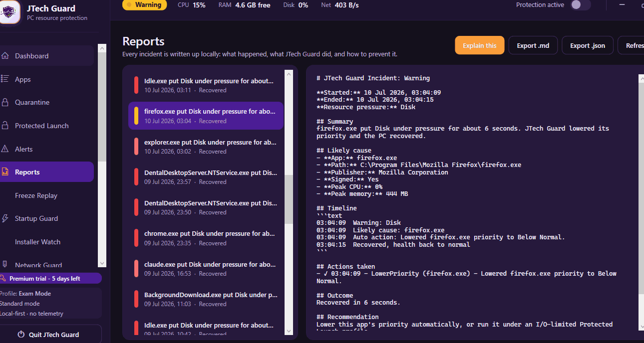Click the Profile: Exam Mode text
This screenshot has height=343, width=644.
(x=25, y=294)
